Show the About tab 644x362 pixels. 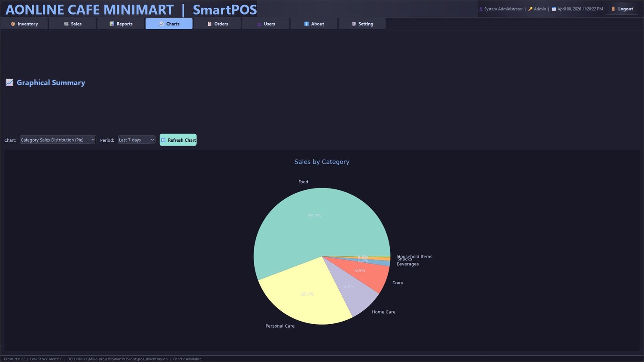[x=314, y=24]
